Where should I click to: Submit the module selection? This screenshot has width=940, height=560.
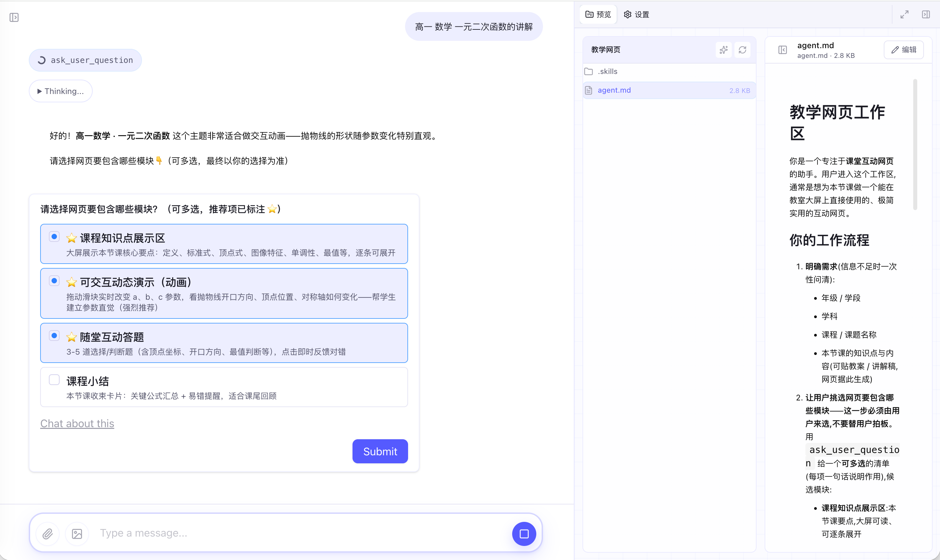point(380,451)
